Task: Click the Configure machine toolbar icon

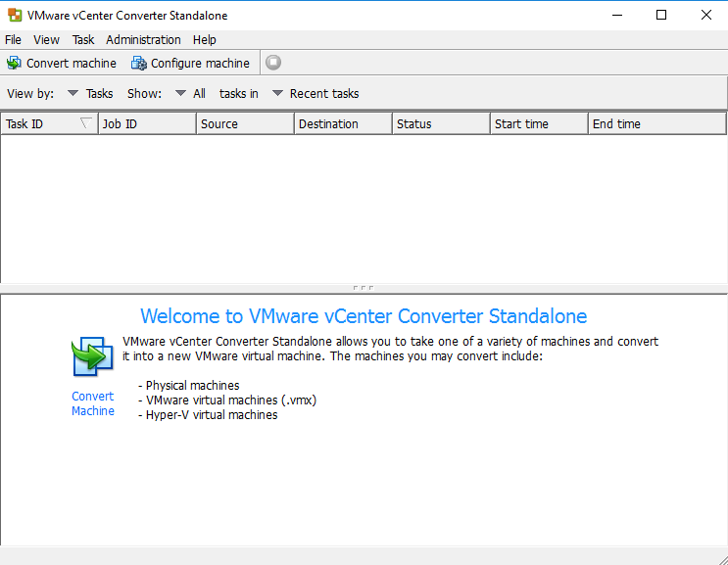Action: click(x=139, y=63)
